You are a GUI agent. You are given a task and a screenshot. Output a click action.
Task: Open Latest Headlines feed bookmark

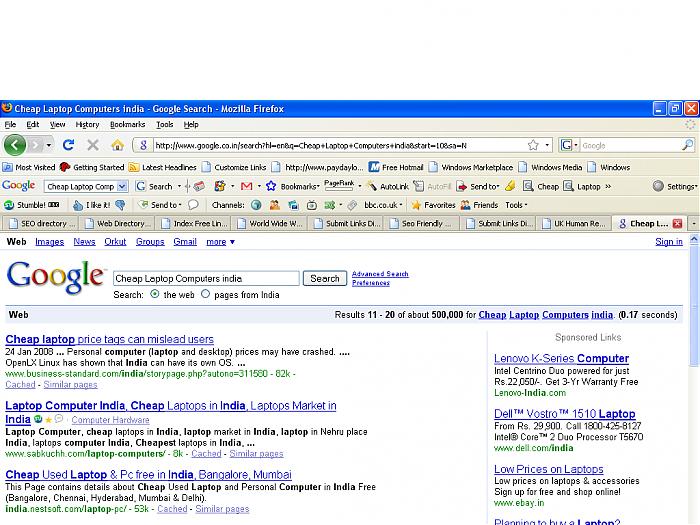pos(162,167)
